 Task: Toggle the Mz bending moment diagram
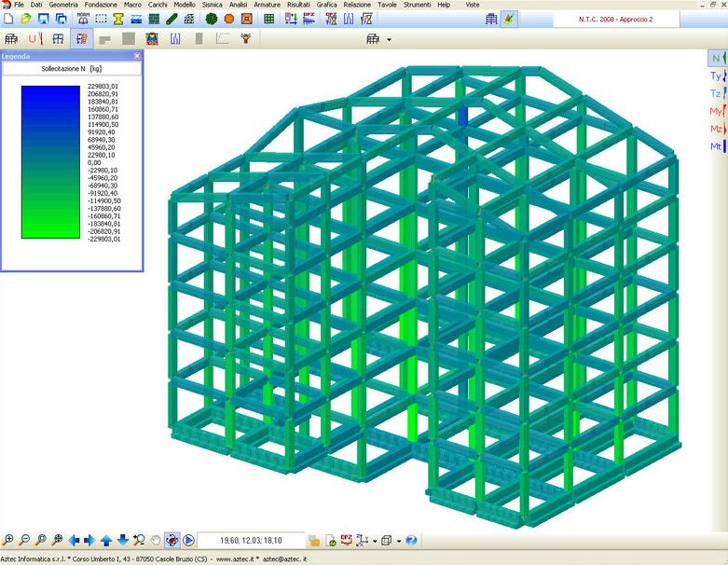click(716, 129)
